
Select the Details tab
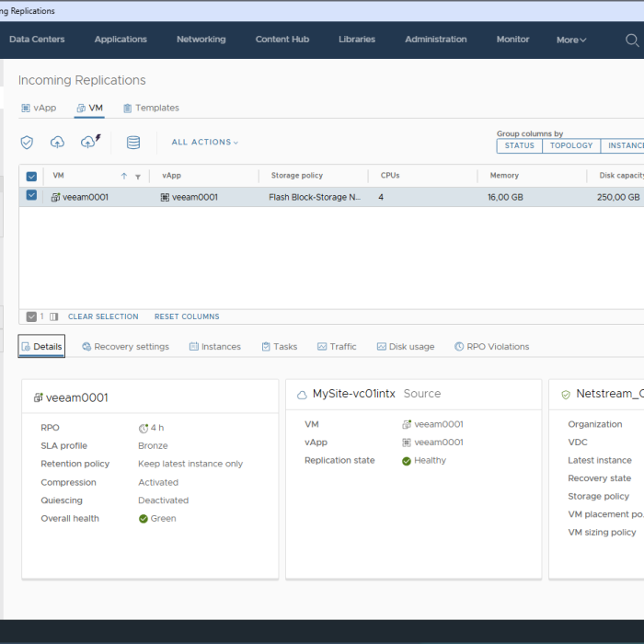point(41,347)
